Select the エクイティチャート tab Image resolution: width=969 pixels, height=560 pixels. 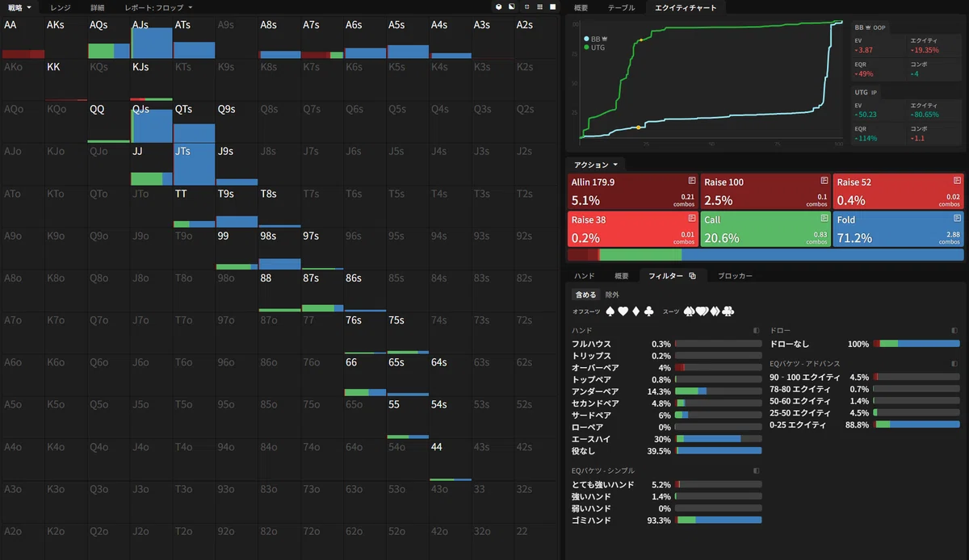click(x=686, y=7)
